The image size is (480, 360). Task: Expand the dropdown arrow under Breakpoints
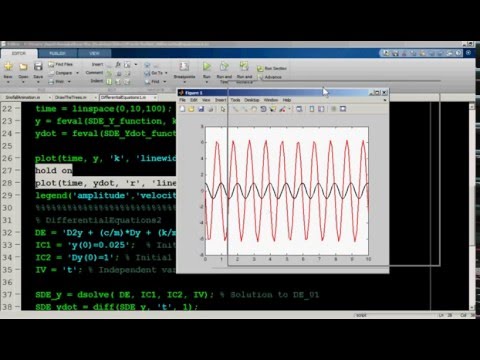(184, 82)
